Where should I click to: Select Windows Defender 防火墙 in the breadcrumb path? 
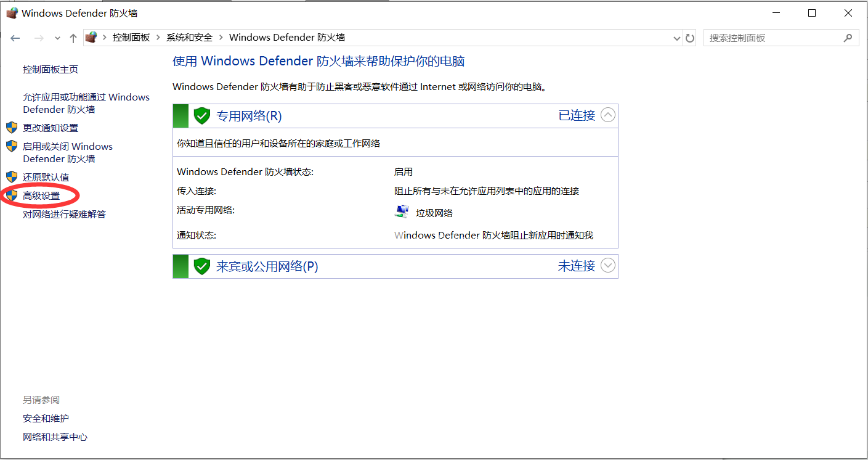click(x=287, y=38)
